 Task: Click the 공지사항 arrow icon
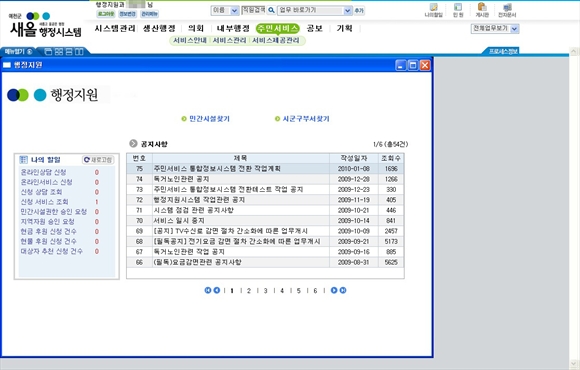(x=133, y=144)
